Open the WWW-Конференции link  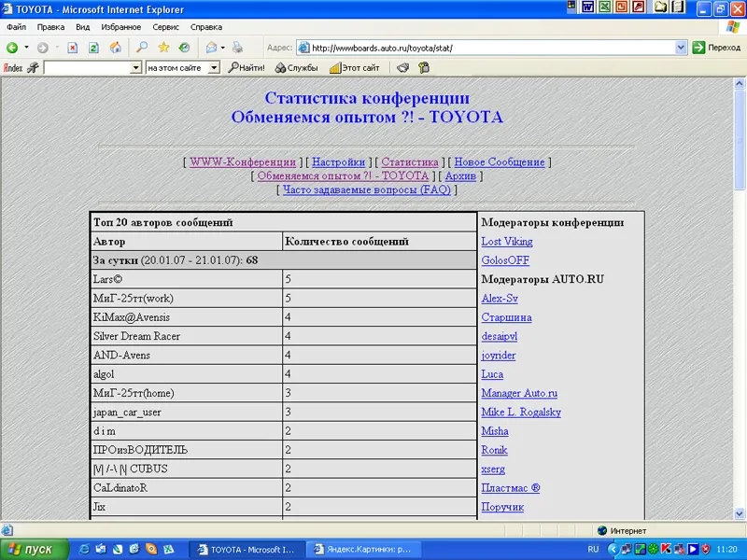click(x=243, y=161)
